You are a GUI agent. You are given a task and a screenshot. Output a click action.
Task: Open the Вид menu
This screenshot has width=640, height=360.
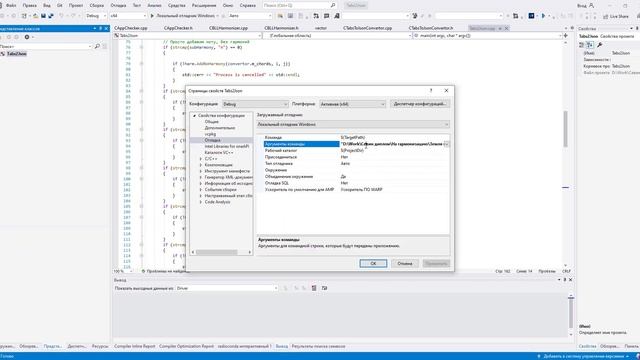[47, 5]
